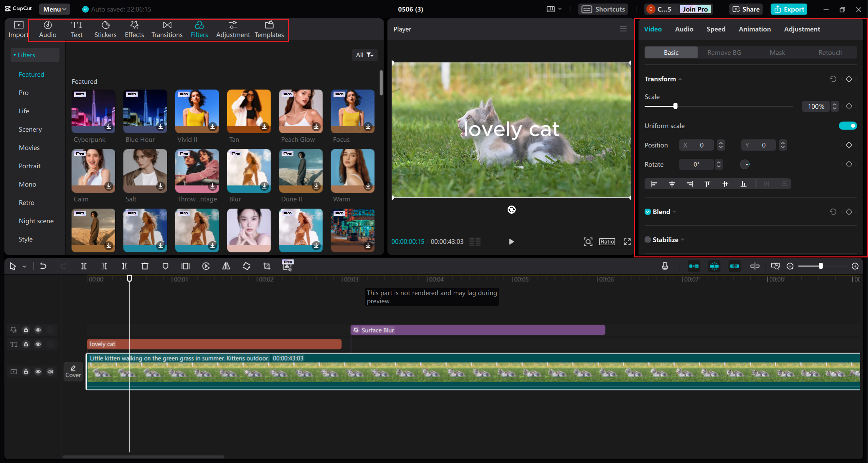Open the Remove BG sub-tab
This screenshot has height=463, width=868.
[x=724, y=53]
